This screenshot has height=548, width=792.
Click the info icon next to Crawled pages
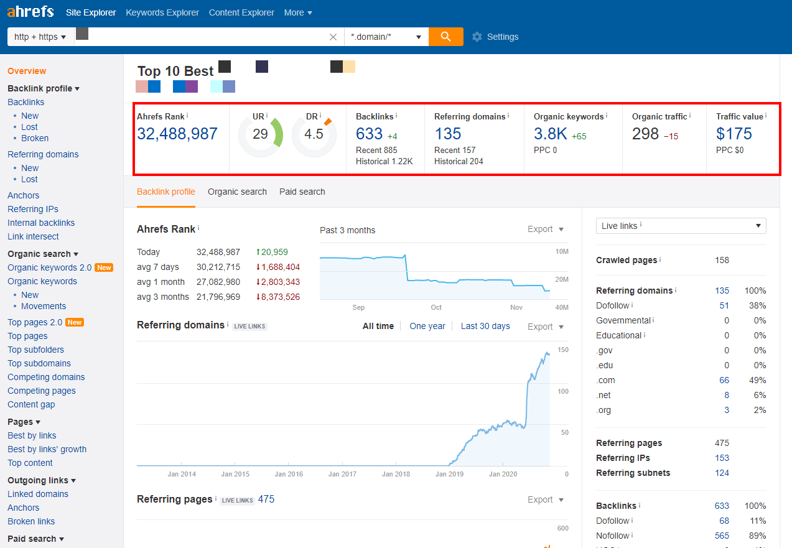[x=660, y=260]
